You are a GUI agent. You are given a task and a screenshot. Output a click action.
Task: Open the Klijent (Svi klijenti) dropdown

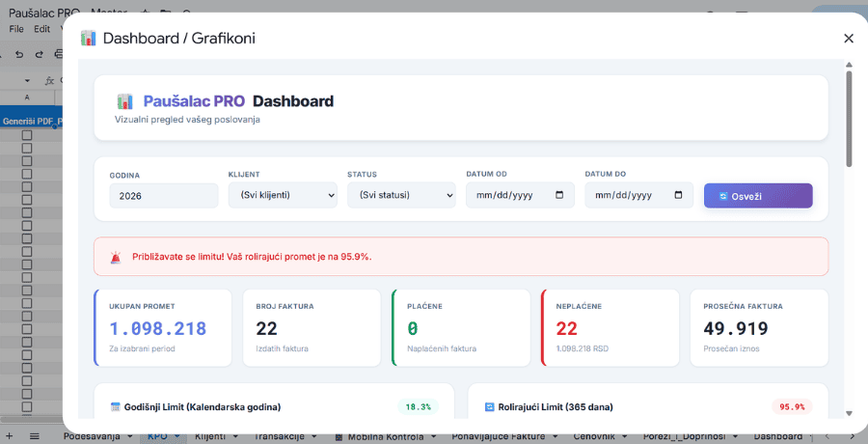pyautogui.click(x=283, y=195)
